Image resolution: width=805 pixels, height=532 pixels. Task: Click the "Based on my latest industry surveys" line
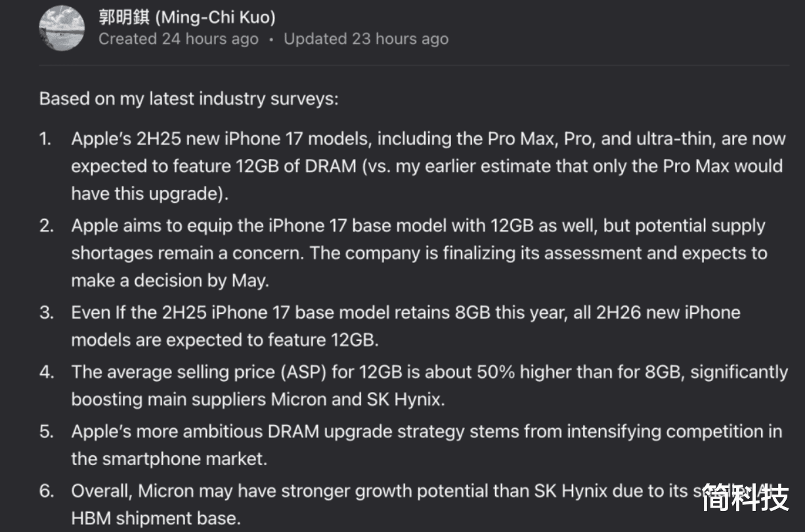pos(189,99)
